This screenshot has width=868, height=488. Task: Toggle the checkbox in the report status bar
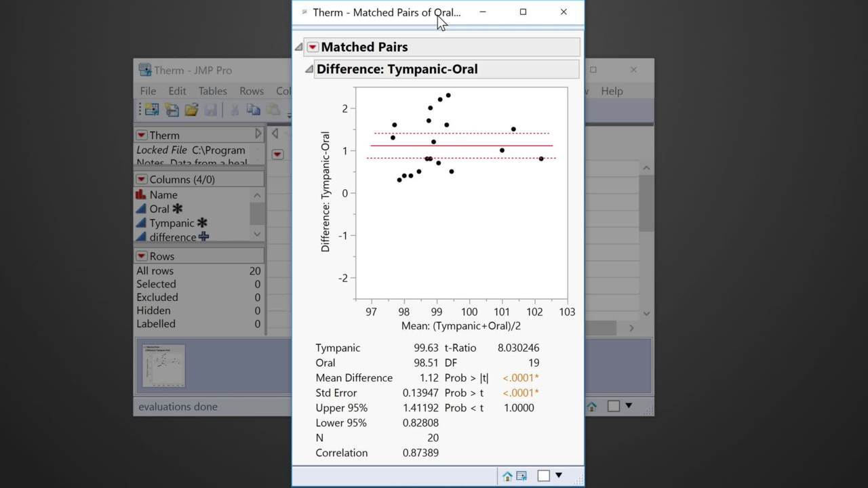tap(543, 476)
